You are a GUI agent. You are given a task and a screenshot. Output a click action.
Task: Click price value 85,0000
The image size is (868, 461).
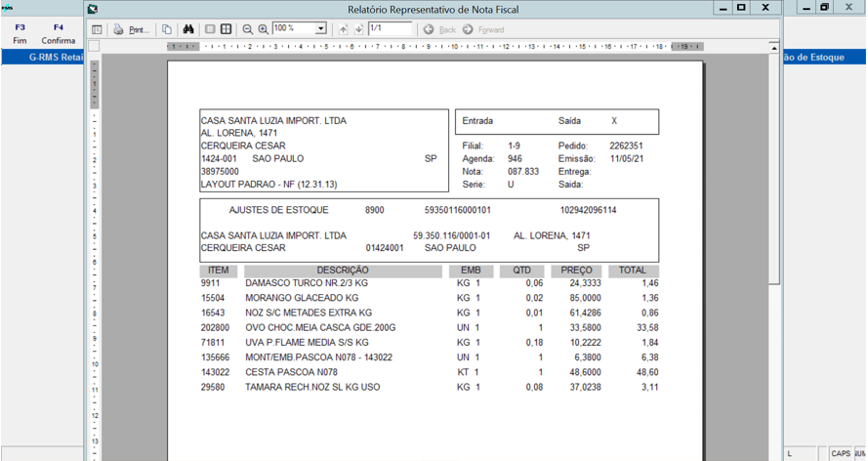point(585,298)
